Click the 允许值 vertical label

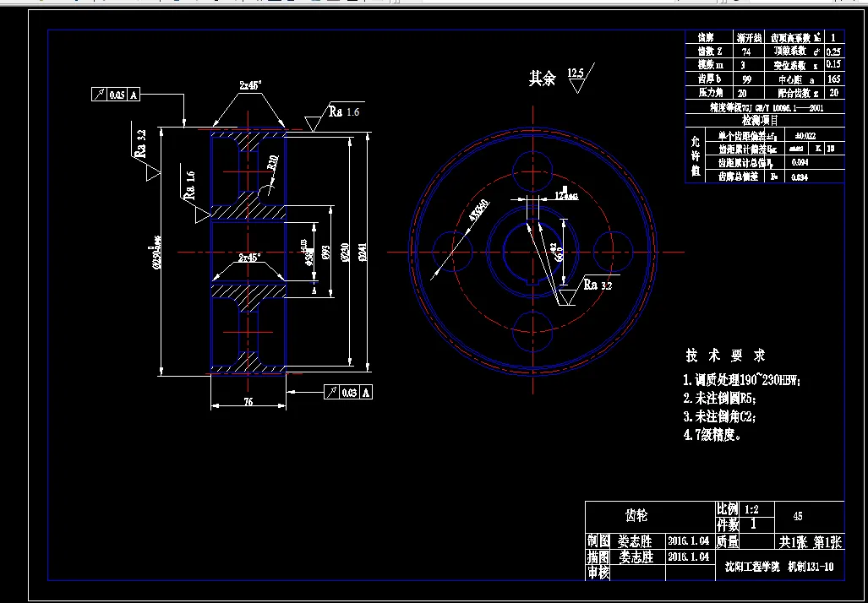(696, 156)
